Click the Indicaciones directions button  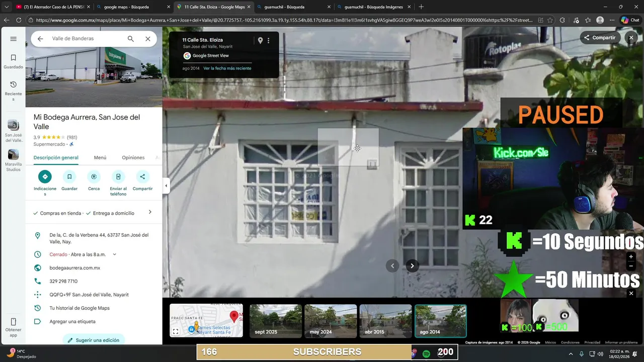click(45, 176)
